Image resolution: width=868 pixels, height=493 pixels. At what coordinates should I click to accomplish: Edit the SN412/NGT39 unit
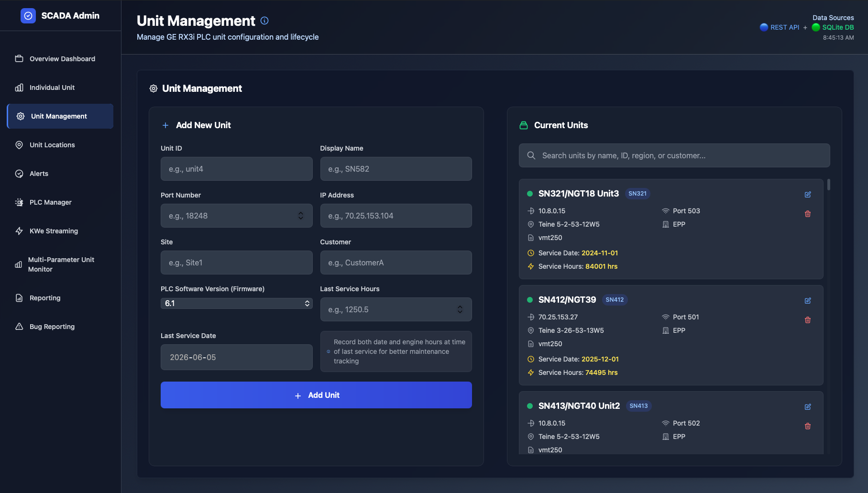pyautogui.click(x=808, y=301)
